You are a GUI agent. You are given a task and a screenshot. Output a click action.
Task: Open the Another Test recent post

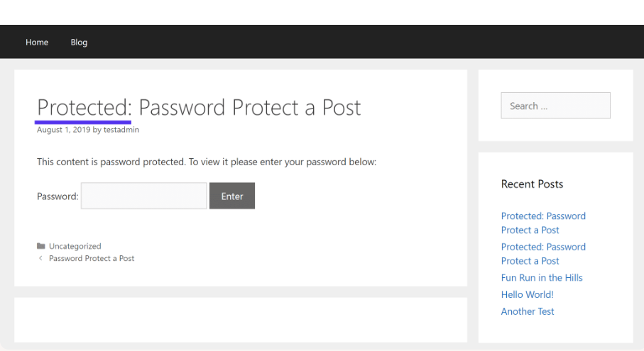(x=528, y=311)
